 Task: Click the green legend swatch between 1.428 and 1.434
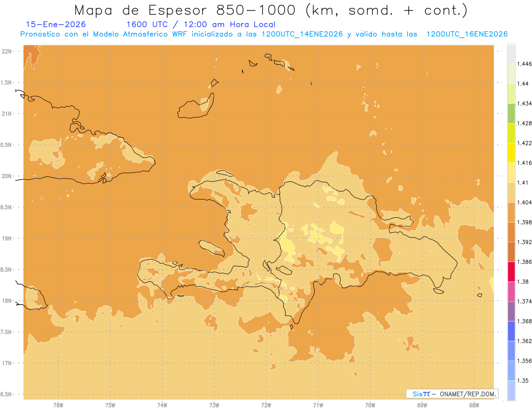511,113
